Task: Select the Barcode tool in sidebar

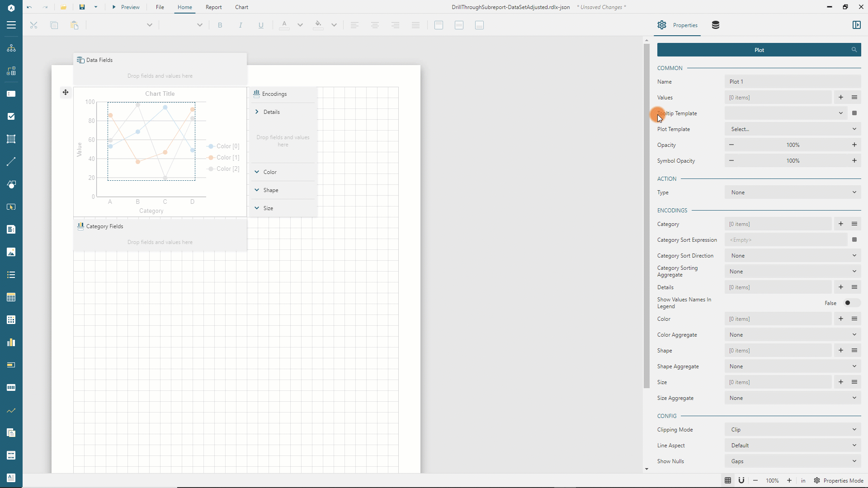Action: [11, 387]
